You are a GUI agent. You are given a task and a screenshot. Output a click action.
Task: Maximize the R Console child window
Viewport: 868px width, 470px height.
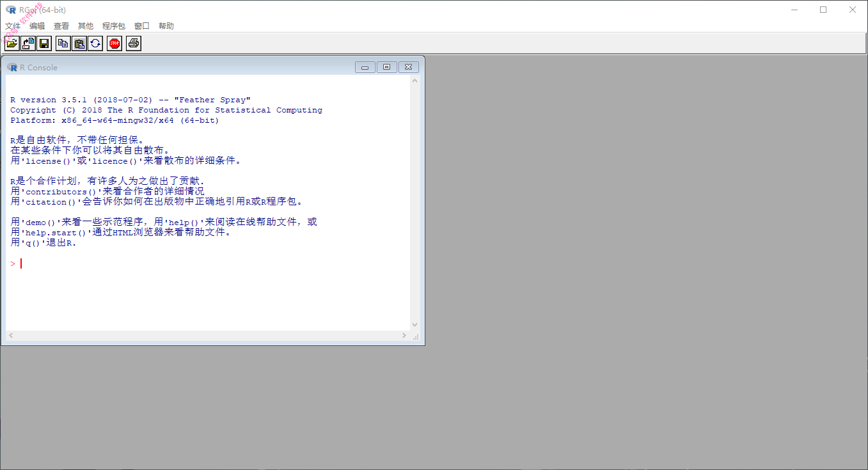click(x=387, y=67)
